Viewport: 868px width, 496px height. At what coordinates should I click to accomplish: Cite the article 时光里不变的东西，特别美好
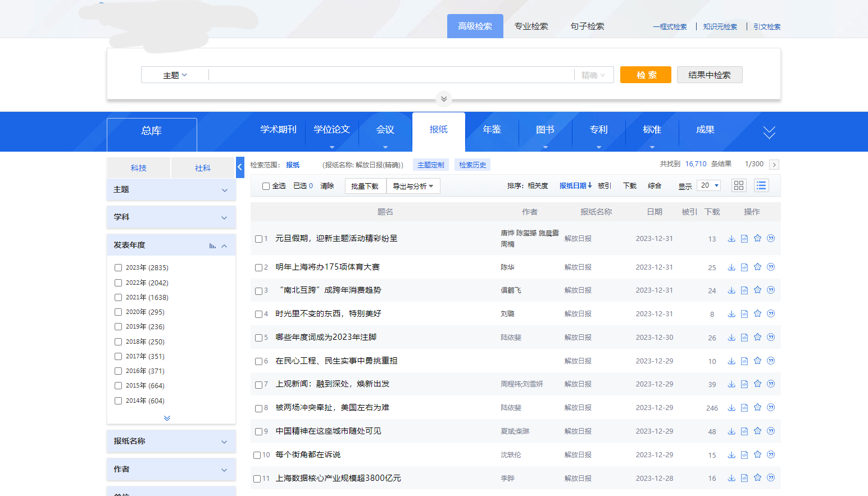771,313
